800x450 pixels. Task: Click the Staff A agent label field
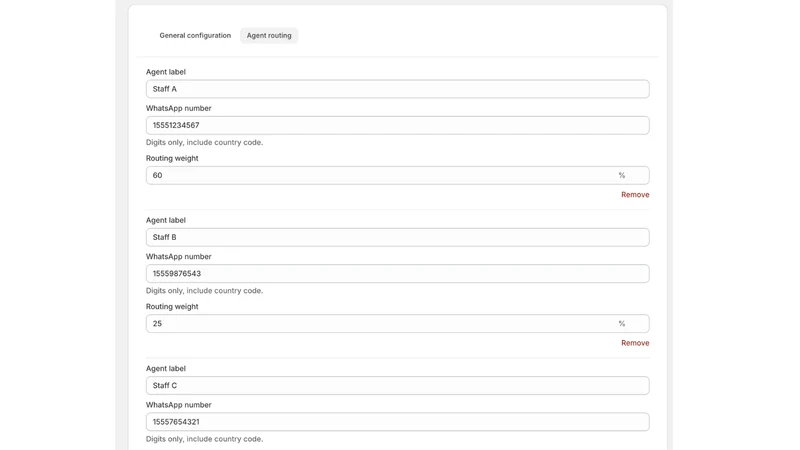(397, 89)
